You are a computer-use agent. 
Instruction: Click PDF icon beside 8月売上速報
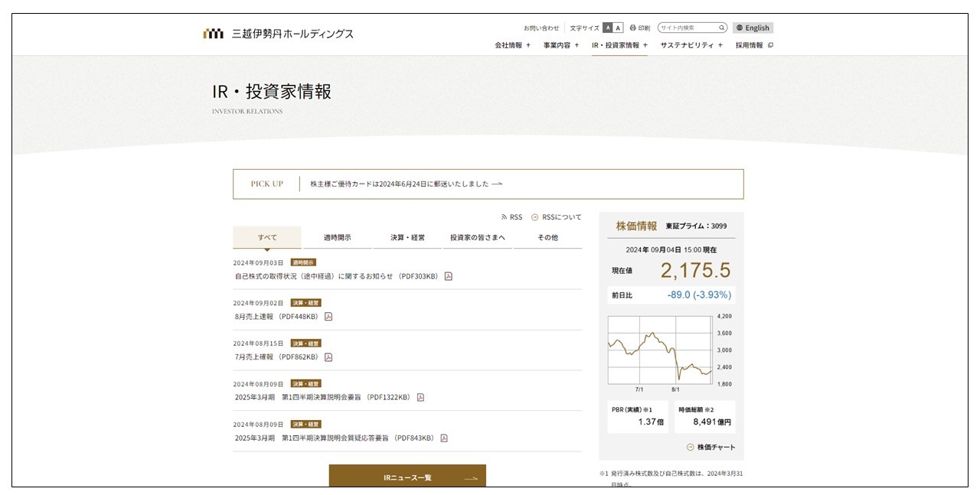[x=328, y=317]
